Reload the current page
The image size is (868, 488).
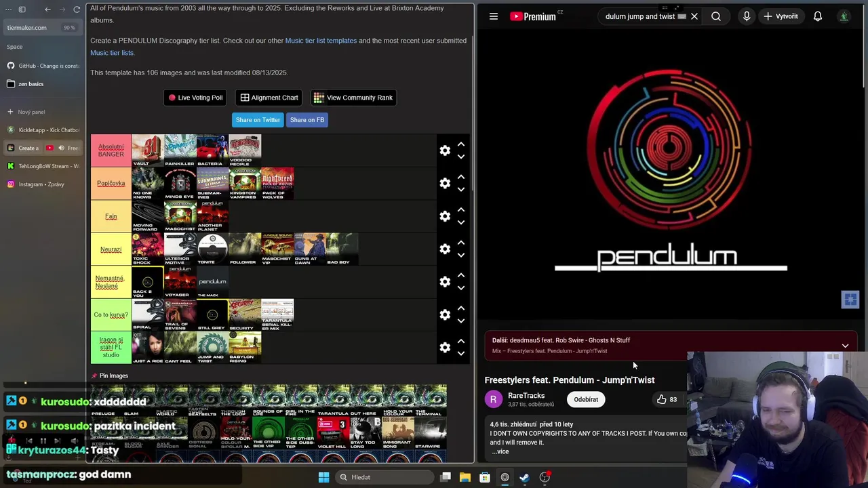(x=77, y=9)
